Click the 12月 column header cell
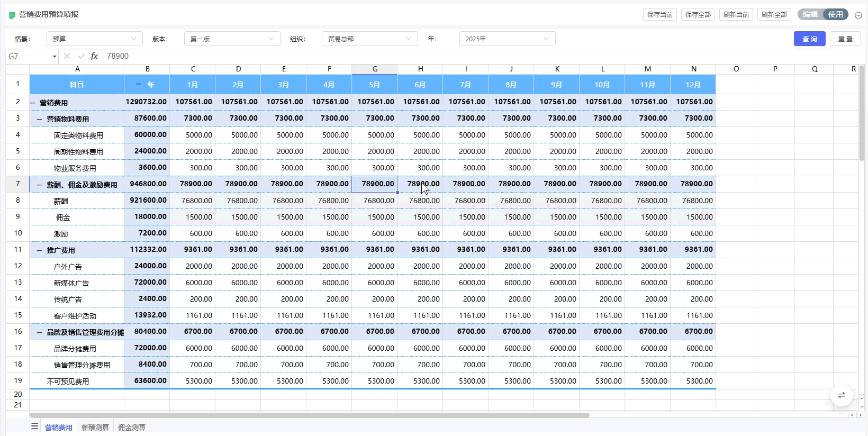This screenshot has height=436, width=868. pos(693,85)
